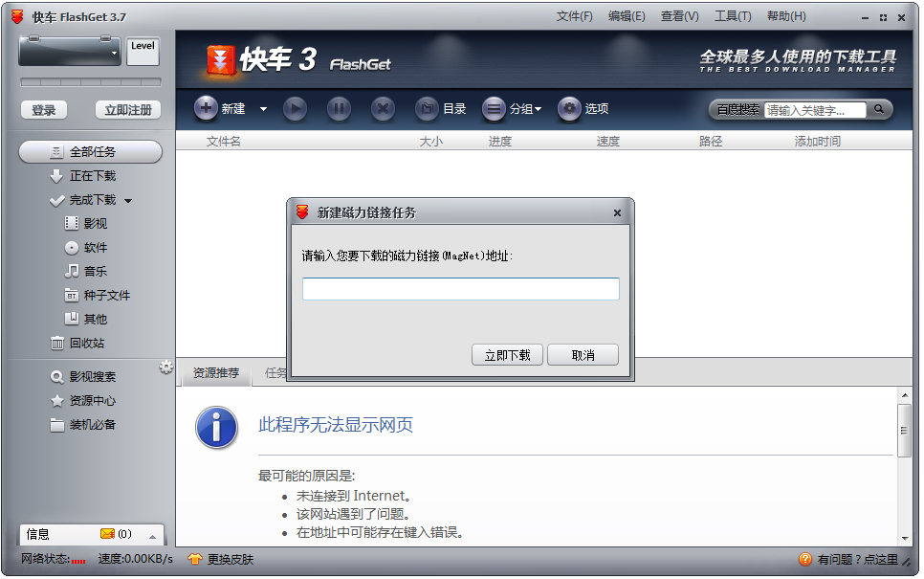Click the 立即注册 registration button
924x579 pixels.
[x=127, y=109]
